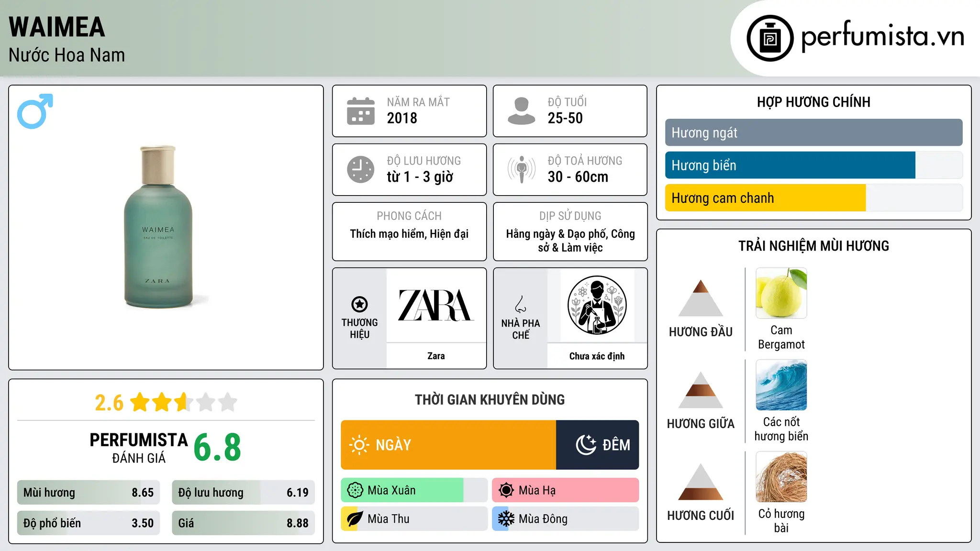
Task: Click the flower icon for Mùa Xuân
Action: pos(355,490)
